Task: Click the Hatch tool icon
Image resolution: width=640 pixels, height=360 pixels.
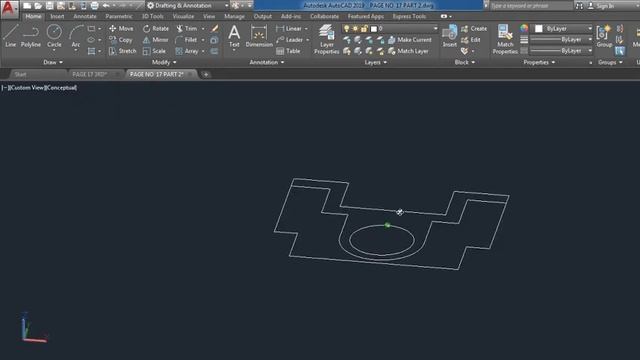Action: pos(91,51)
